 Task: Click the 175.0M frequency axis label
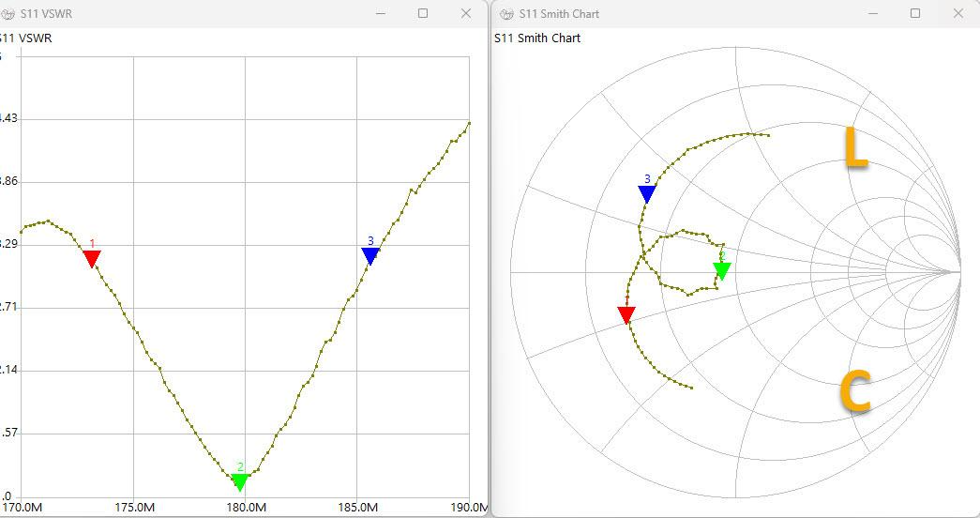(134, 508)
